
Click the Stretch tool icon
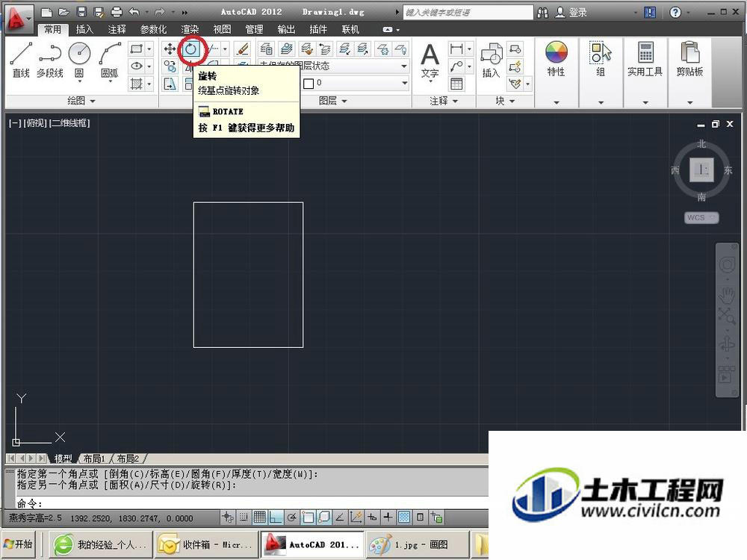pos(170,84)
